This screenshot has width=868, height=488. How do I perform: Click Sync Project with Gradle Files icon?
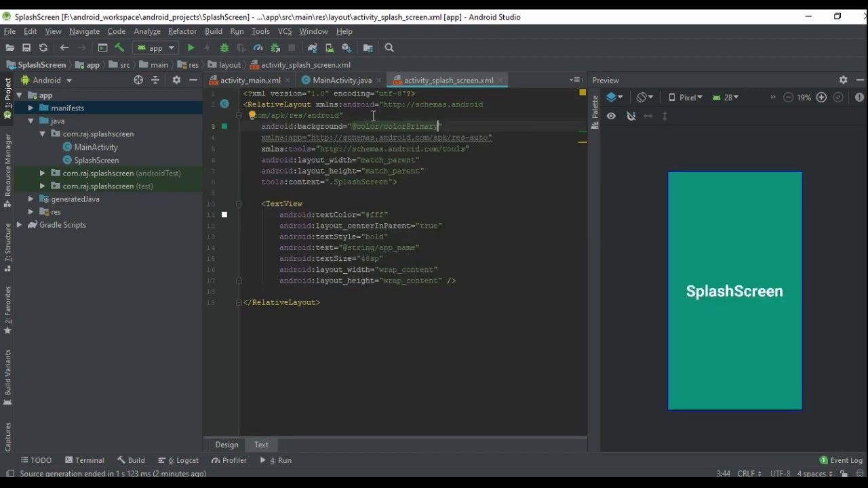tap(312, 47)
